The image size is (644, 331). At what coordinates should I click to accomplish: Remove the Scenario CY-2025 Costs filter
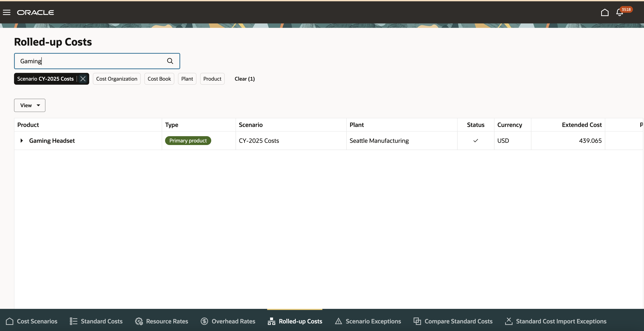coord(83,79)
